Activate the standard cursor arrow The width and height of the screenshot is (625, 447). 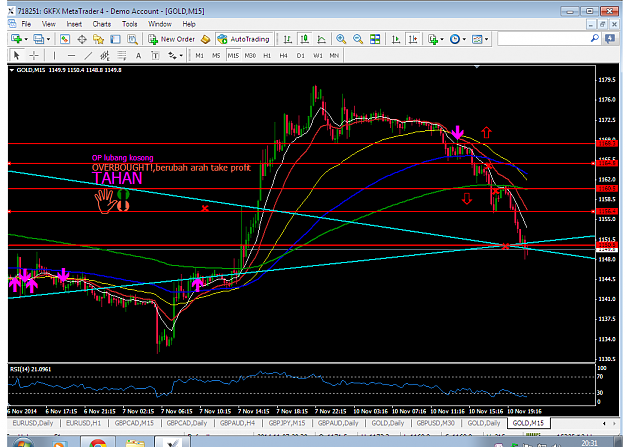(16, 55)
